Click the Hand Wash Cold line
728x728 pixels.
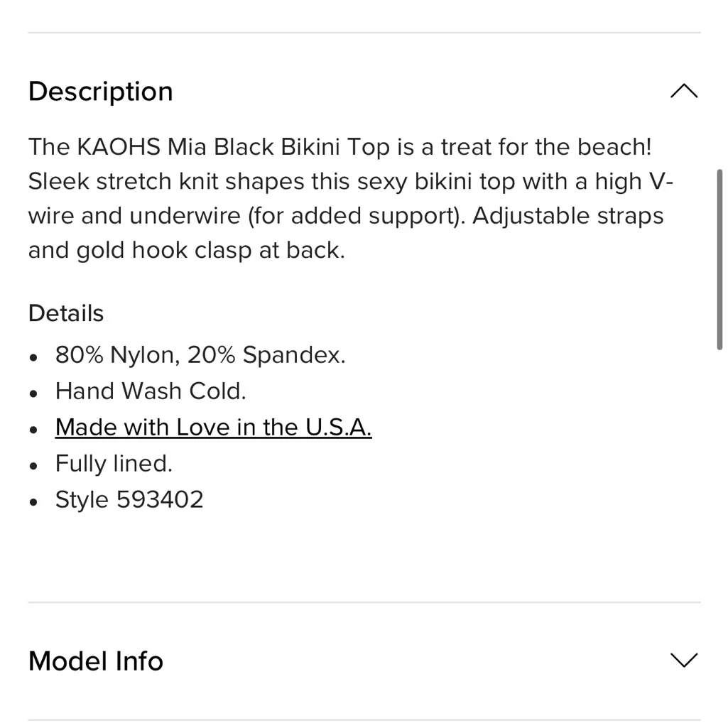tap(151, 391)
